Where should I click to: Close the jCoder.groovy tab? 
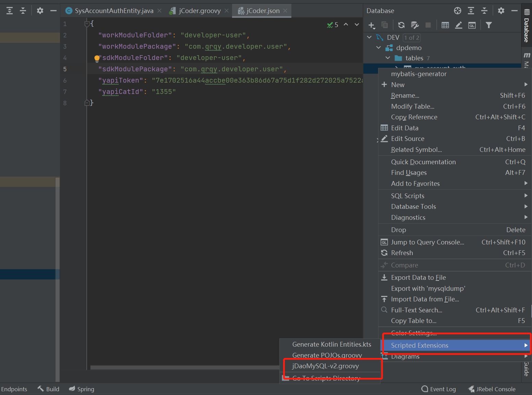[x=227, y=11]
